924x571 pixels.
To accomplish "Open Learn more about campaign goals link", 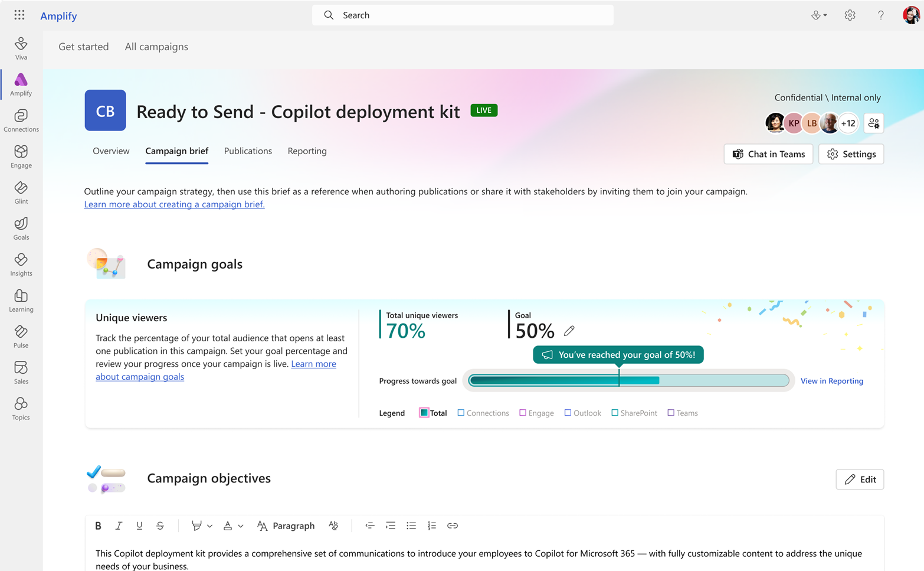I will [x=216, y=370].
